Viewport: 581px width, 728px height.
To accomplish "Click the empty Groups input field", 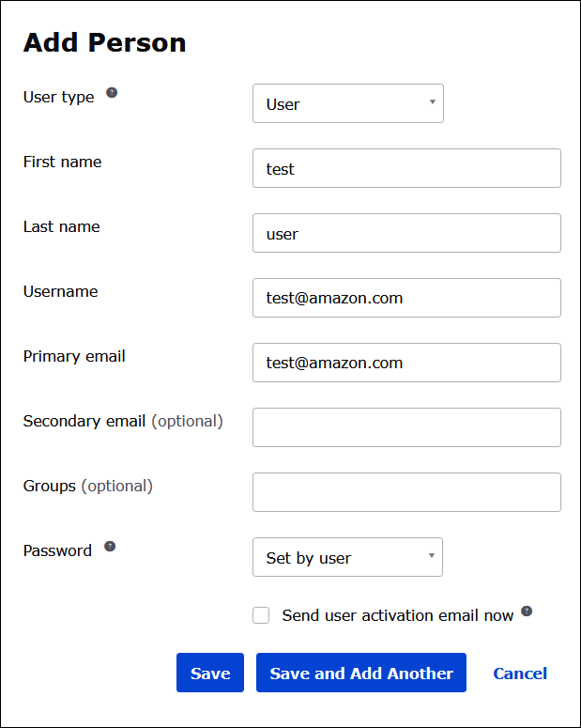I will [406, 492].
